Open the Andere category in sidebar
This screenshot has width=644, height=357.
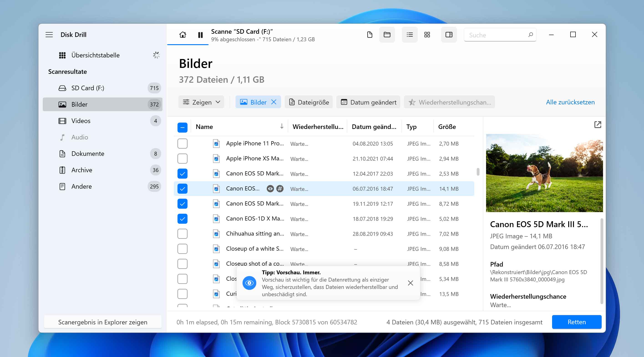tap(102, 186)
